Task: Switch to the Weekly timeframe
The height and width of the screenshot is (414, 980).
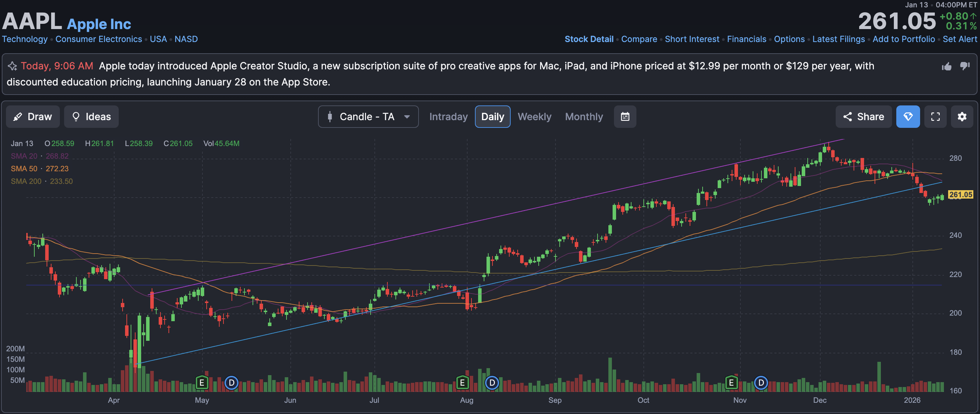Action: (534, 116)
